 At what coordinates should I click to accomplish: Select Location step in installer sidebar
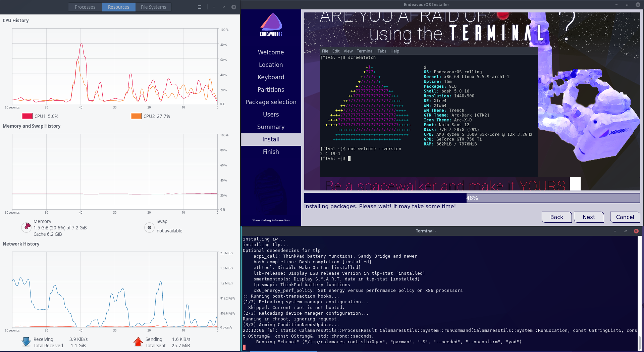pyautogui.click(x=271, y=65)
